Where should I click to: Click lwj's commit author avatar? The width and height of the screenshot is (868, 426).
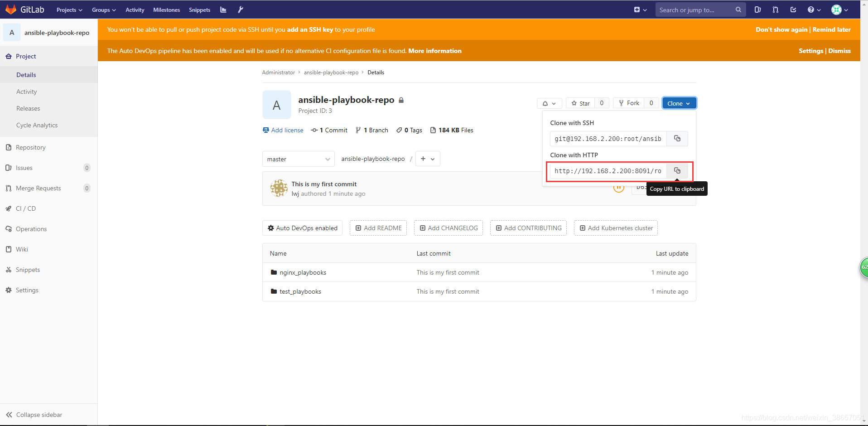pos(279,188)
